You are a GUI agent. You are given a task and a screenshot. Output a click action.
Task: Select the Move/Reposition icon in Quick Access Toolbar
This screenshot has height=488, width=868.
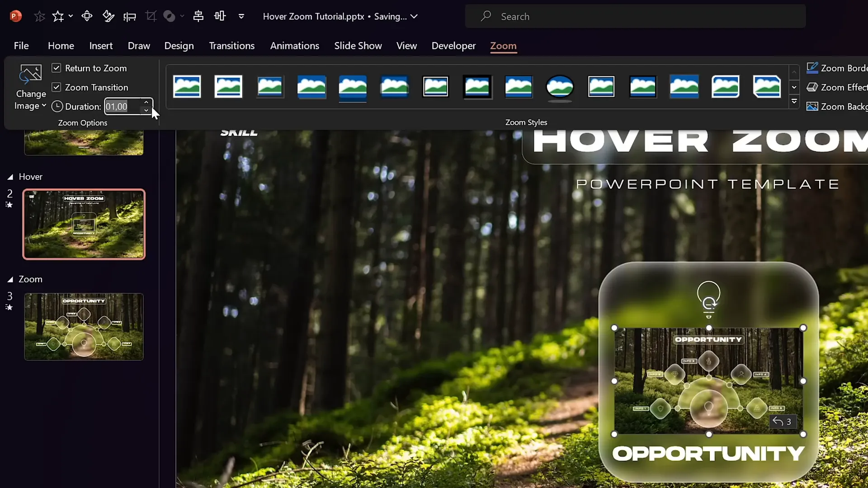coord(87,16)
